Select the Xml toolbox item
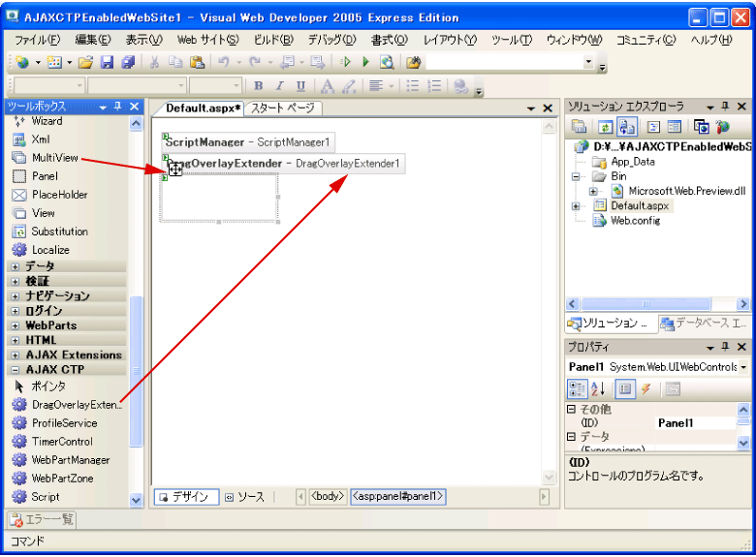 coord(31,139)
